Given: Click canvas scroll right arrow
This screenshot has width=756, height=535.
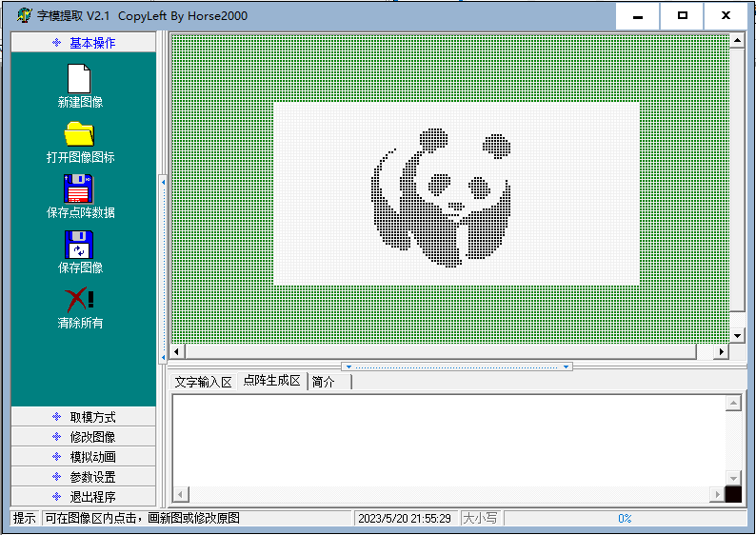Looking at the screenshot, I should [722, 351].
